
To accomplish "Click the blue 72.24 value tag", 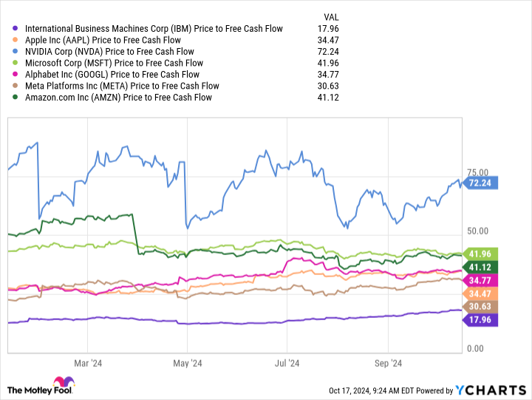I will click(x=481, y=182).
